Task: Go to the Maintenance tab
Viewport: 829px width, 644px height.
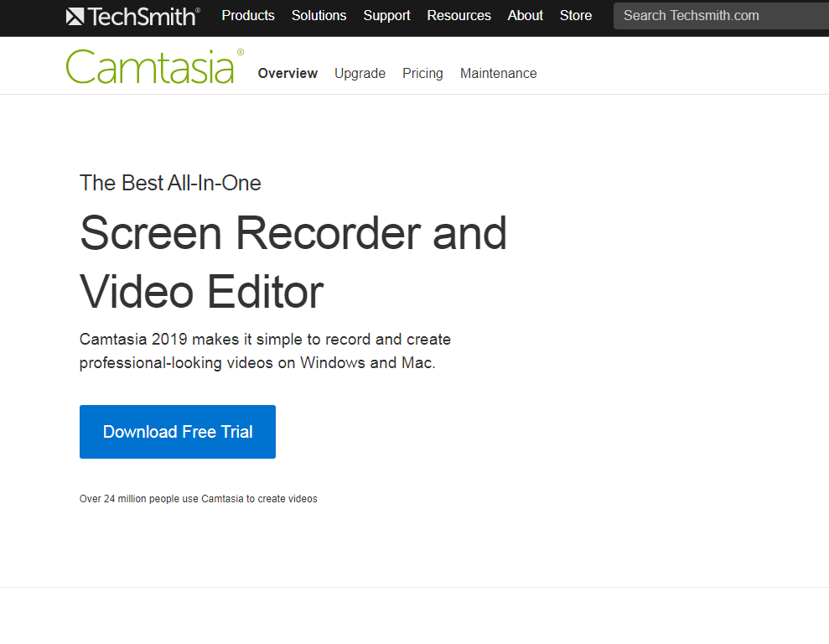Action: [x=498, y=74]
